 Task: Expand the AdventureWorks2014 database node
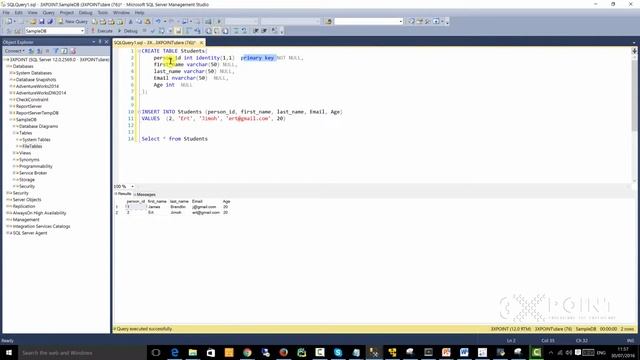[11, 86]
